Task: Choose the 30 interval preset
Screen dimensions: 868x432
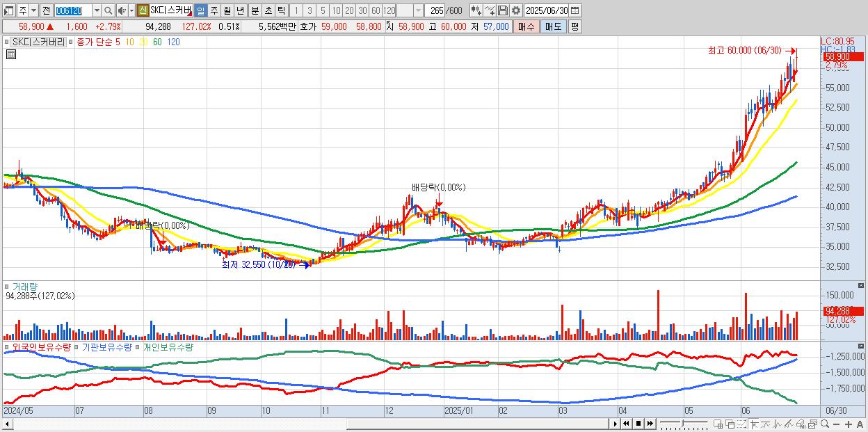Action: (x=362, y=10)
